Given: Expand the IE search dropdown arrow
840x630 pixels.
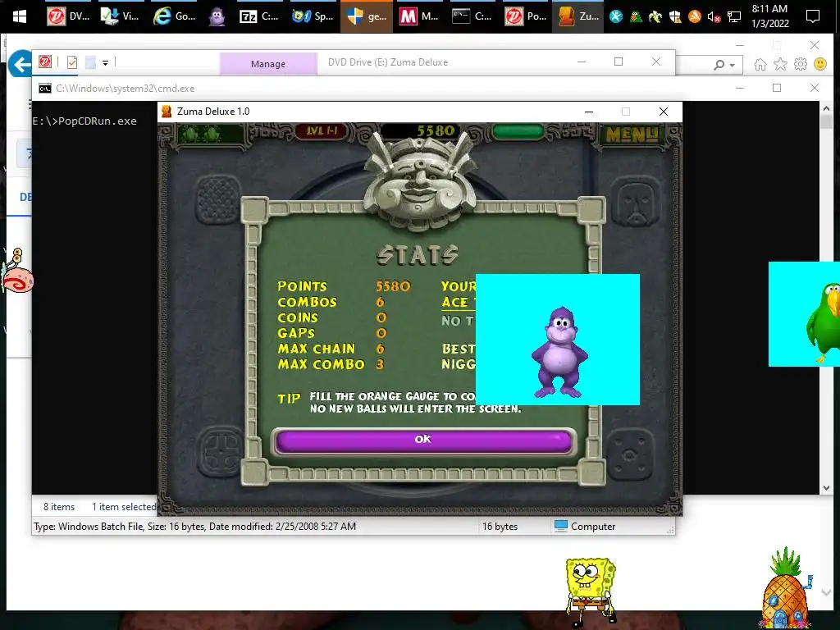Looking at the screenshot, I should [x=733, y=66].
